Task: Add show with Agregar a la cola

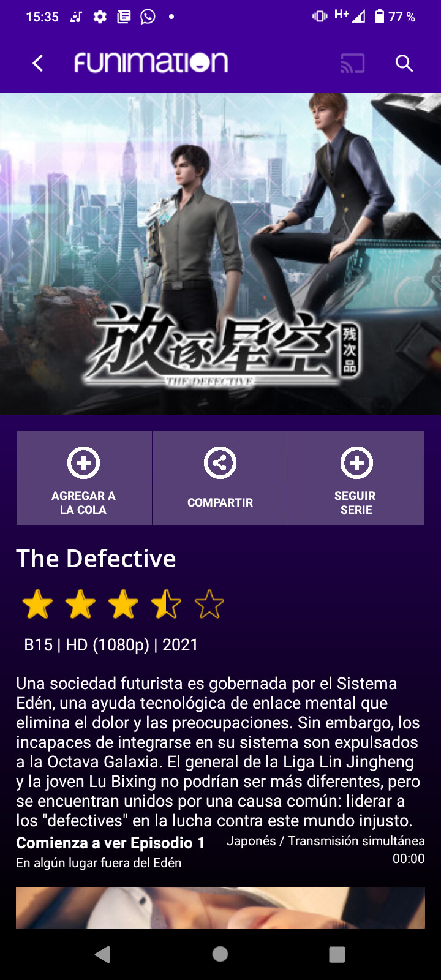Action: (84, 478)
